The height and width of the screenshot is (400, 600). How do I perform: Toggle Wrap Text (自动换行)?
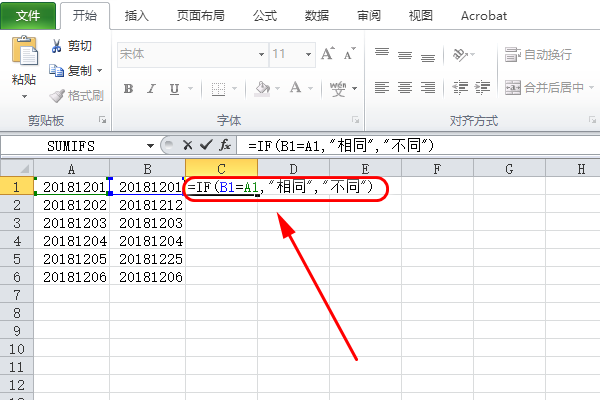[538, 54]
